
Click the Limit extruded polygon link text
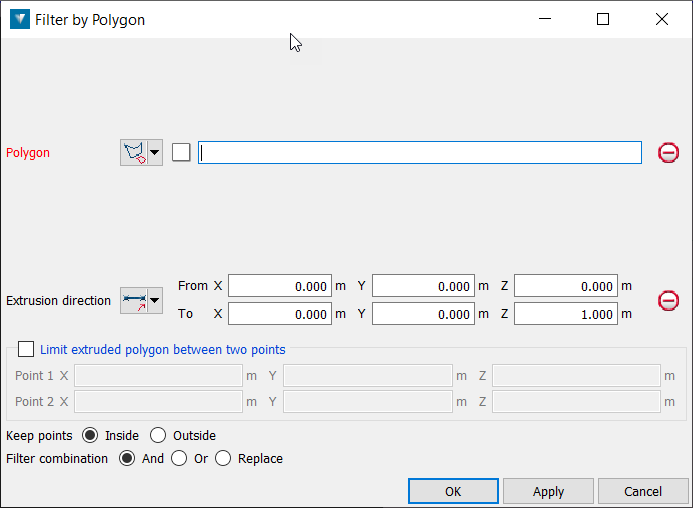point(163,350)
